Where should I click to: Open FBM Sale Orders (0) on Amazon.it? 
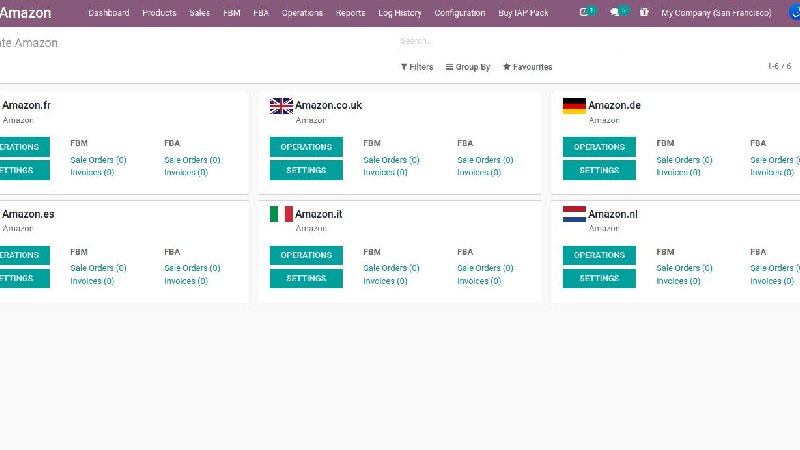(391, 268)
